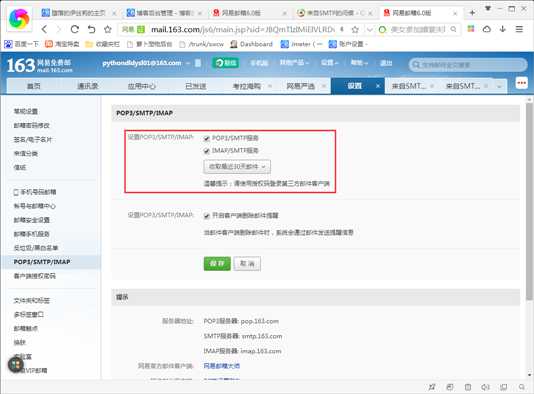Viewport: 534px width, 394px height.
Task: Click the mail search input field
Action: [x=468, y=65]
